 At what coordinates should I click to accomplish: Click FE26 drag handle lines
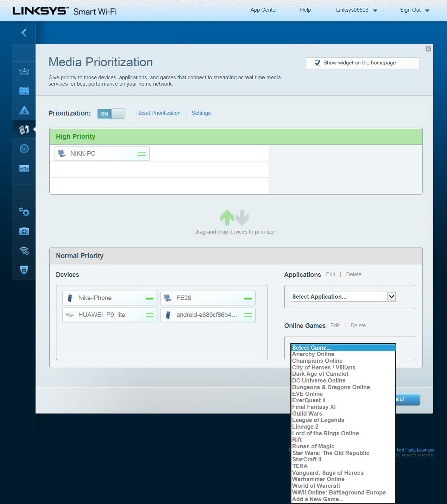pos(248,298)
